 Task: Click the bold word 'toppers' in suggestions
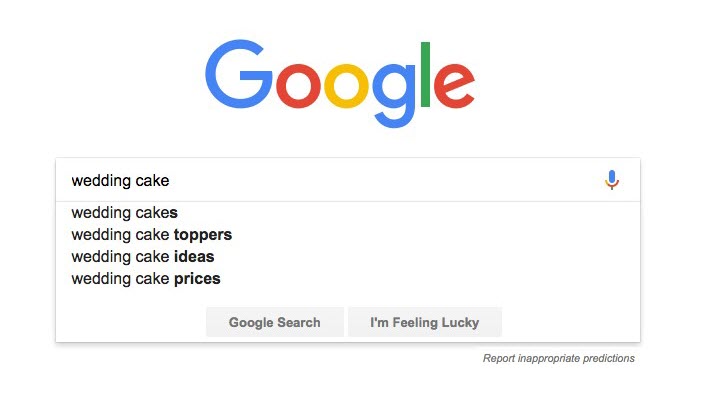tap(203, 235)
